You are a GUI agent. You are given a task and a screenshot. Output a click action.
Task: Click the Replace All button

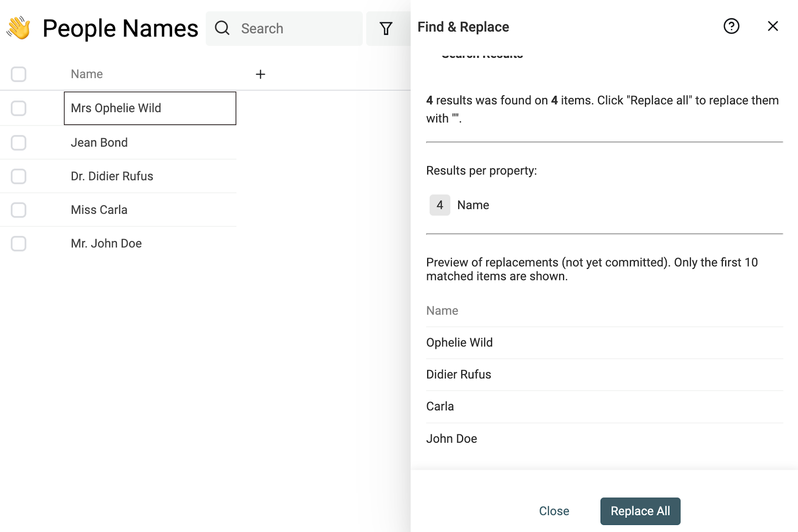point(640,511)
